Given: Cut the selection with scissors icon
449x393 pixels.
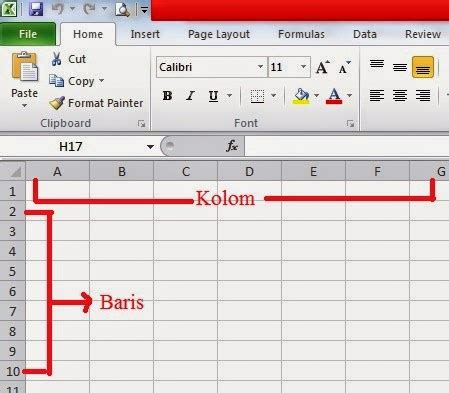Looking at the screenshot, I should click(x=69, y=59).
